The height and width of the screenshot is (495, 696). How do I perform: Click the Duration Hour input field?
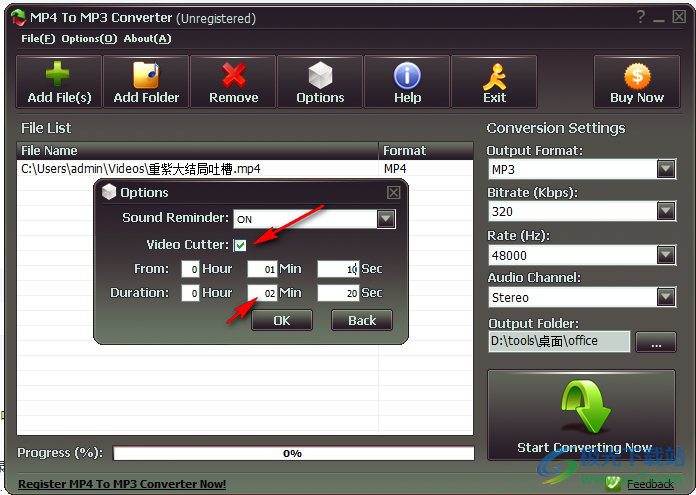click(x=190, y=293)
